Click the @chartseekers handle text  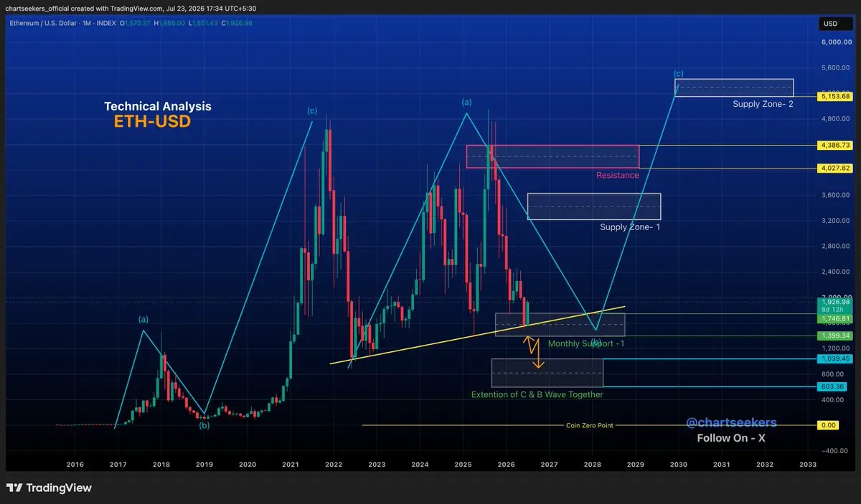pos(730,424)
